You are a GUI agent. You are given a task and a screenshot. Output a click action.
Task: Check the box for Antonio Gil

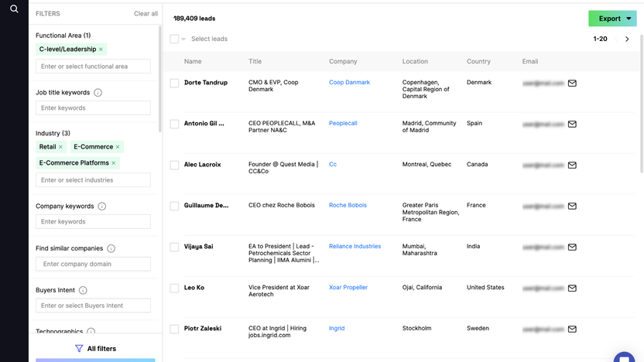tap(174, 124)
